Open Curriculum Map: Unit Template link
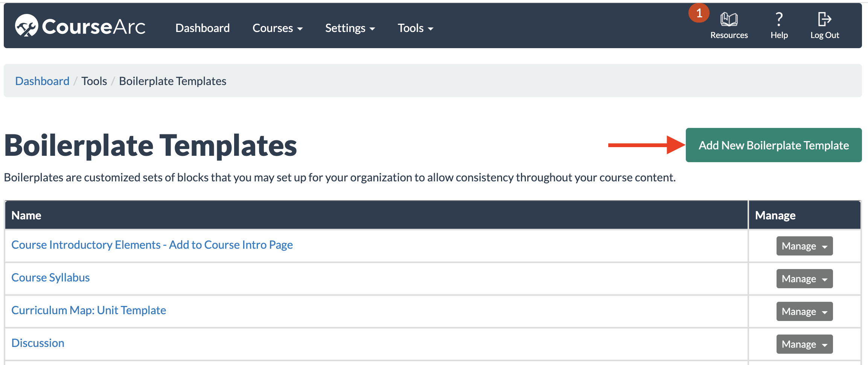Screen dimensions: 868x365 [88, 310]
